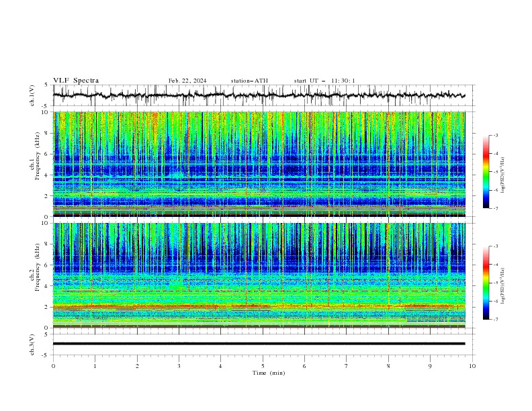Image resolution: width=532 pixels, height=411 pixels.
Task: Click the "-5" tick on ch.3(V) axis
Action: 46,355
